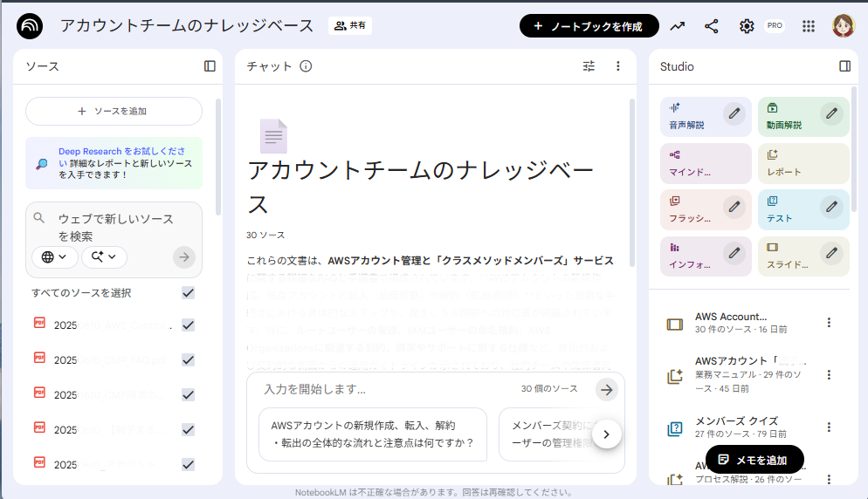Open the chat more options menu
The width and height of the screenshot is (868, 499).
(617, 66)
